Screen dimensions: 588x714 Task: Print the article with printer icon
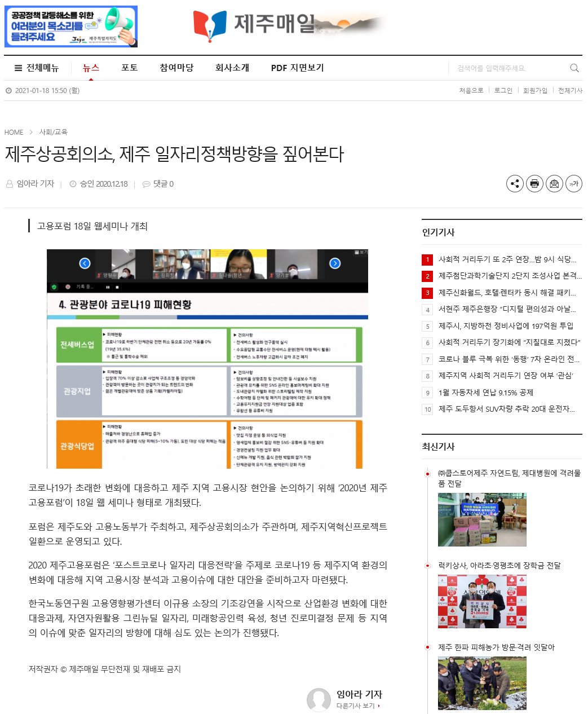point(534,184)
